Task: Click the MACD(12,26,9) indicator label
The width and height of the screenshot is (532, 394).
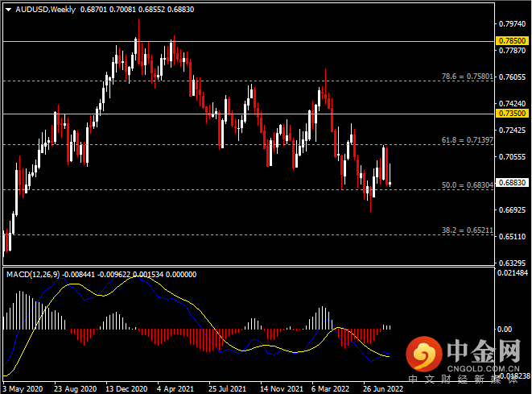Action: click(x=33, y=275)
